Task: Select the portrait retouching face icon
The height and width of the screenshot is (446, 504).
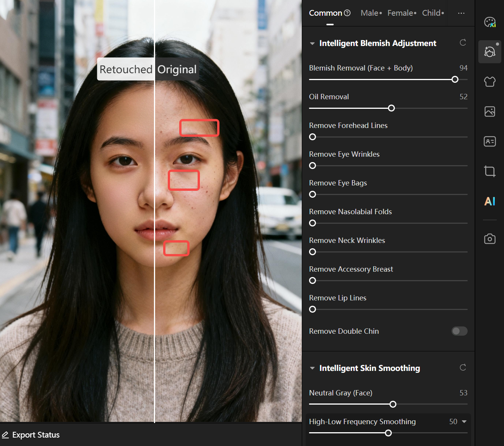Action: (x=489, y=52)
